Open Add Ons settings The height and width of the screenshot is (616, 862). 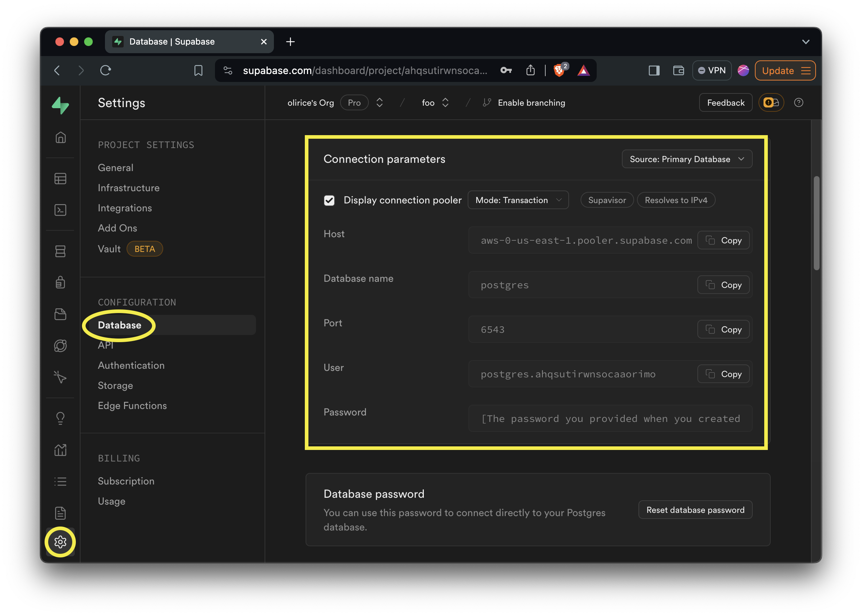point(118,228)
